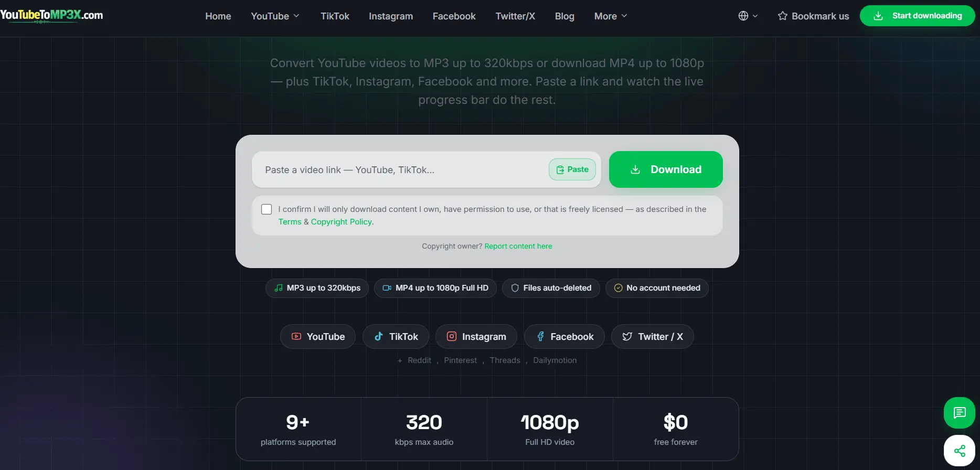Click the 1080p Full HD video stat
980x470 pixels.
coord(550,430)
